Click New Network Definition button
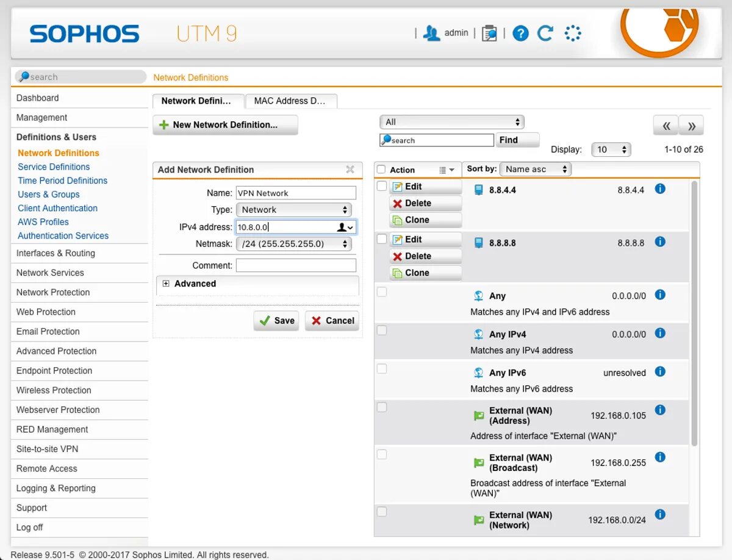The image size is (732, 560). [x=225, y=125]
